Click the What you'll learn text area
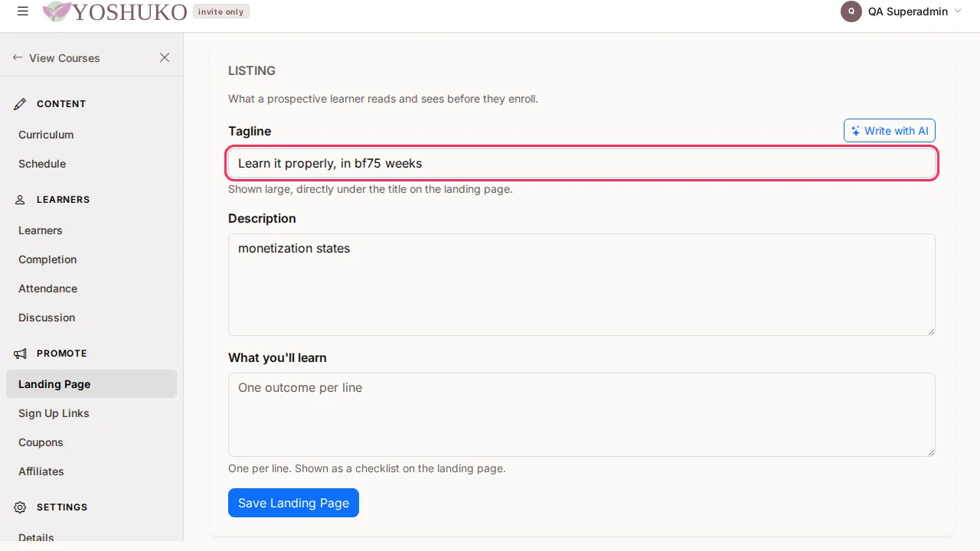This screenshot has height=551, width=980. [582, 415]
